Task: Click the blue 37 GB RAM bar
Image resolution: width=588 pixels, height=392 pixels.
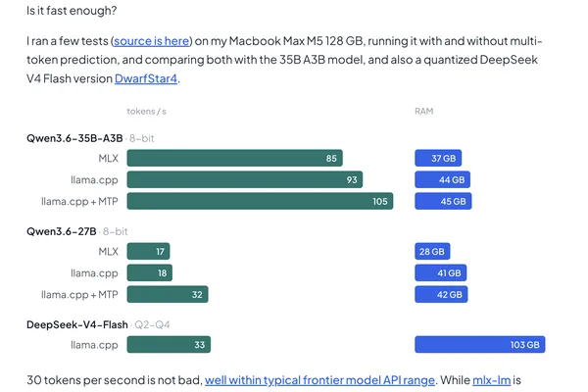Action: click(x=438, y=158)
